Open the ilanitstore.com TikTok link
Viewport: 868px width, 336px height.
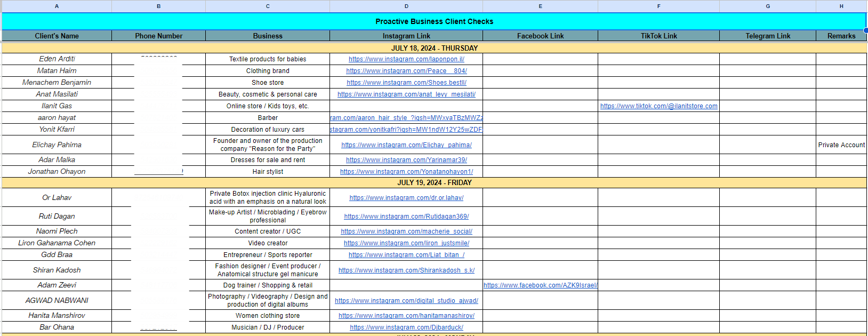659,106
